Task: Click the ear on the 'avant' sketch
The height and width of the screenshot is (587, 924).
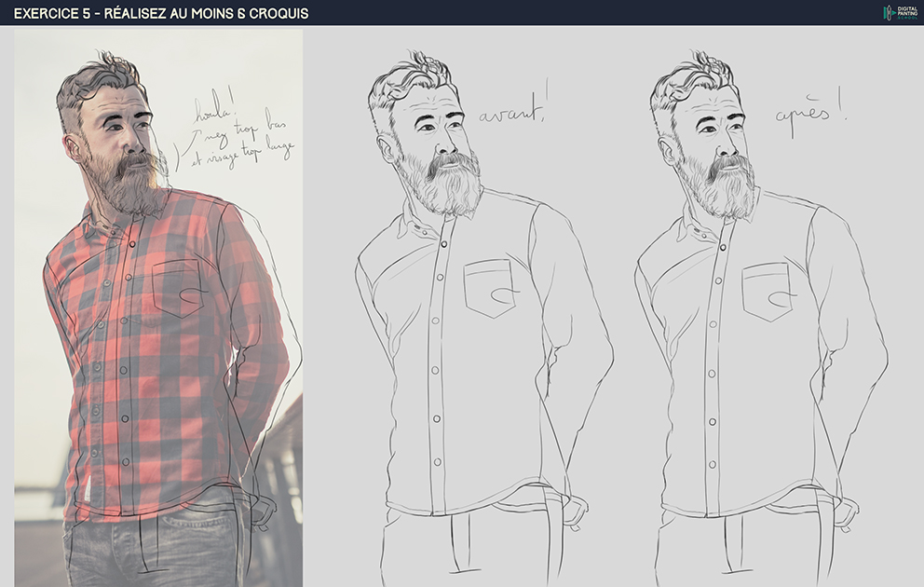Action: tap(384, 147)
